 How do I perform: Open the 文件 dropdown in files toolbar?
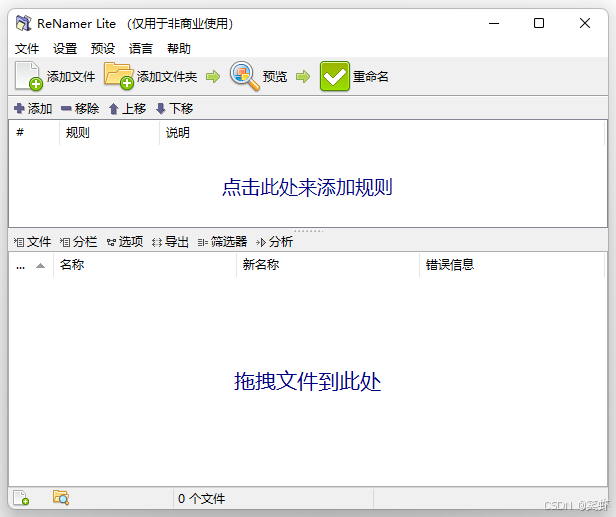tap(32, 242)
